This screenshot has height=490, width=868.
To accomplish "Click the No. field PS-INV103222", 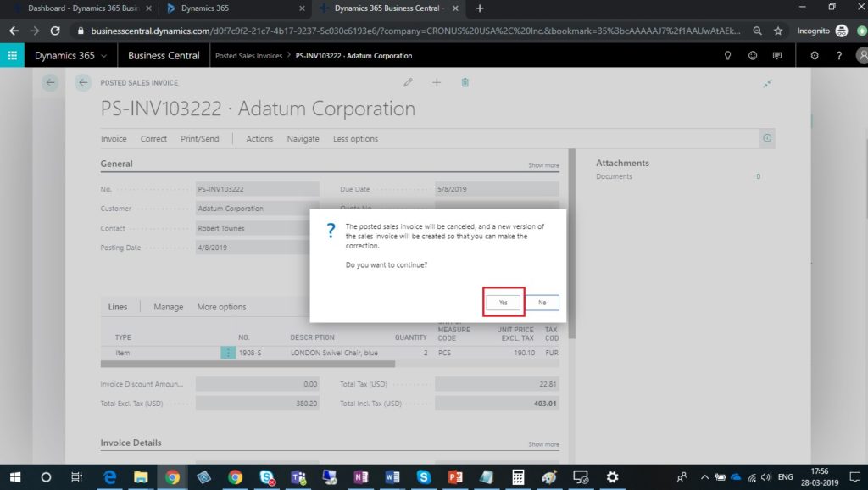I will point(258,189).
